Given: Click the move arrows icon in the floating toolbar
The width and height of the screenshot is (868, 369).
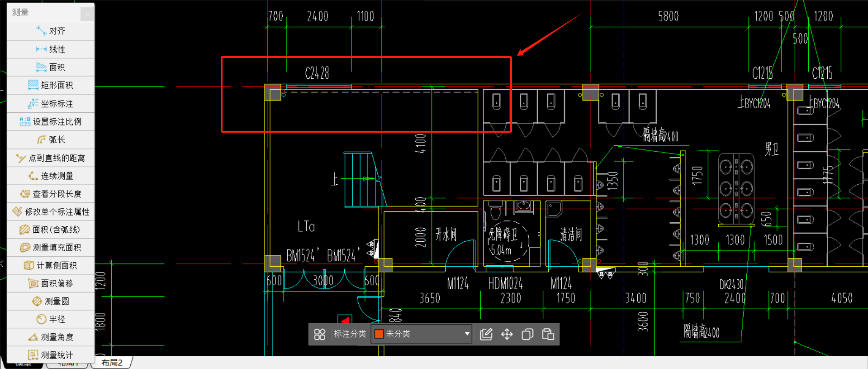Looking at the screenshot, I should click(x=507, y=334).
